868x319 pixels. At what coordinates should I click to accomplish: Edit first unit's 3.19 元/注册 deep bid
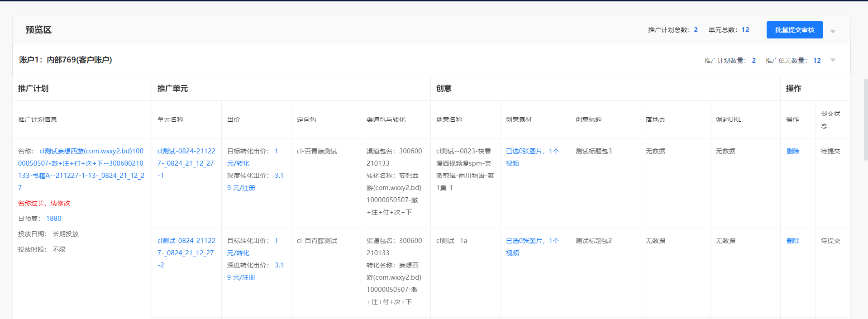click(x=255, y=181)
